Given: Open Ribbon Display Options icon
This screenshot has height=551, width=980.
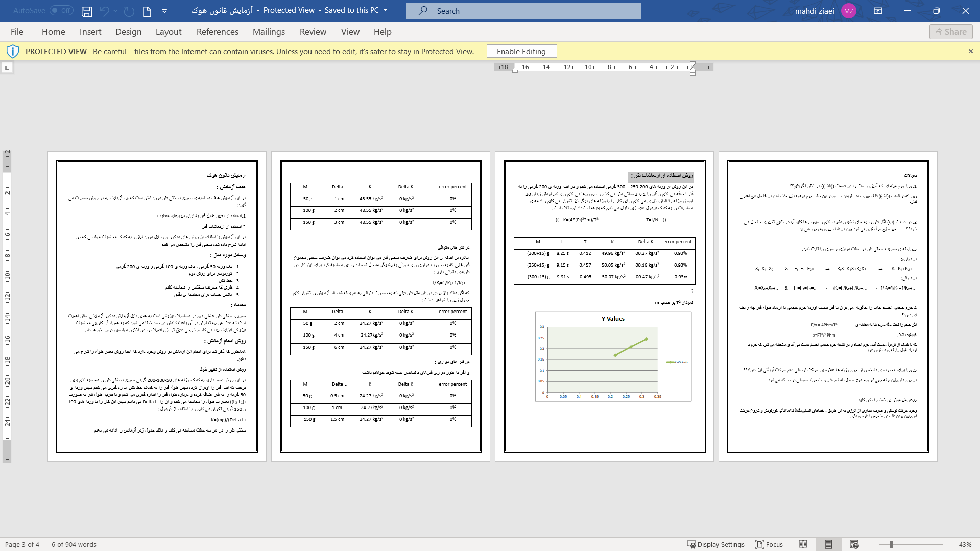Looking at the screenshot, I should [x=878, y=11].
